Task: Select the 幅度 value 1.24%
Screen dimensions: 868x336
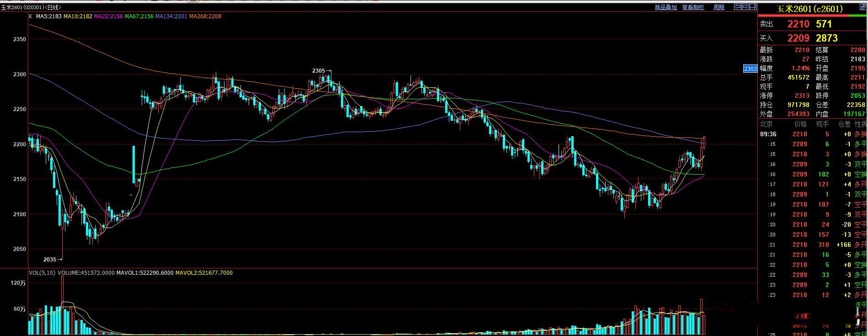Action: click(800, 69)
